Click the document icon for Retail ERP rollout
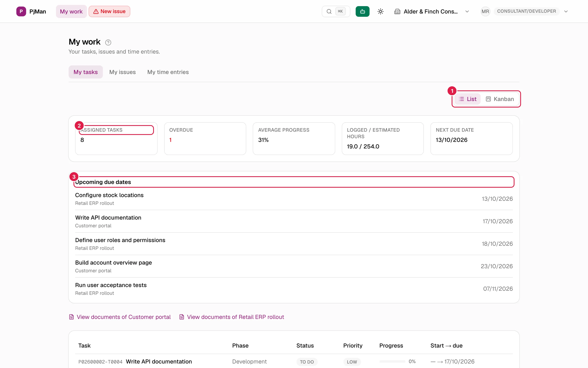This screenshot has width=588, height=368. (x=182, y=317)
